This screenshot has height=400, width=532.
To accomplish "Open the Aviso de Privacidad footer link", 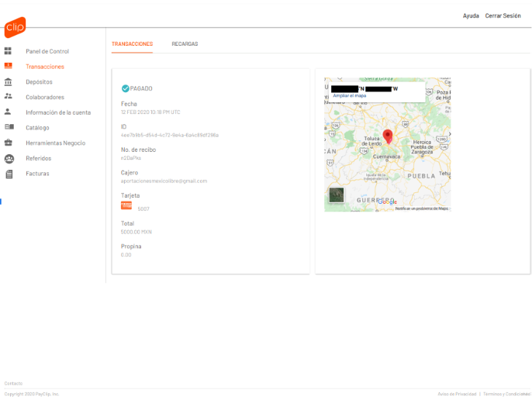I will pos(456,394).
